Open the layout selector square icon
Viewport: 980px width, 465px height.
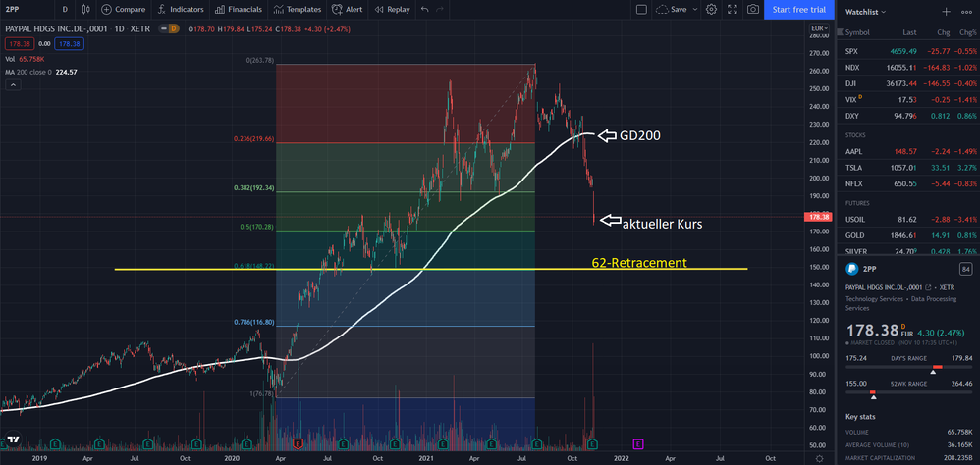[x=641, y=10]
